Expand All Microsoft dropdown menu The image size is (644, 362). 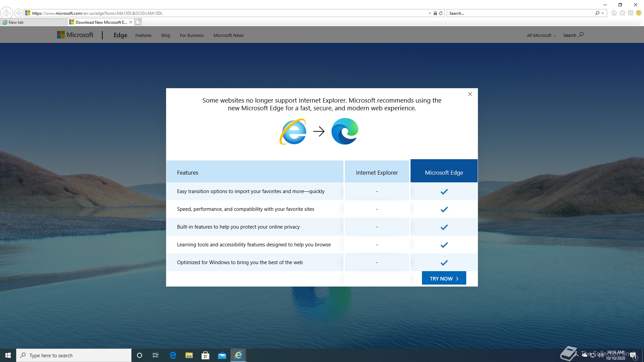tap(541, 35)
